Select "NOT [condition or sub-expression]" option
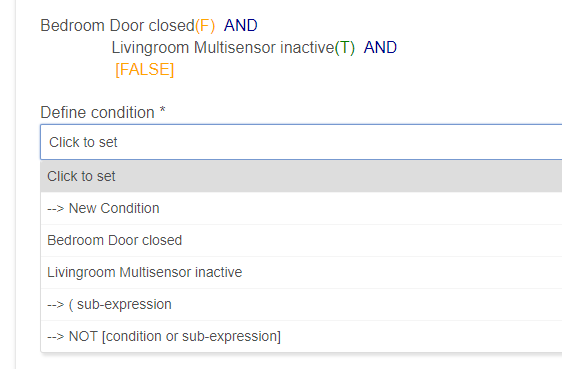Viewport: 562px width, 369px height. click(x=301, y=336)
